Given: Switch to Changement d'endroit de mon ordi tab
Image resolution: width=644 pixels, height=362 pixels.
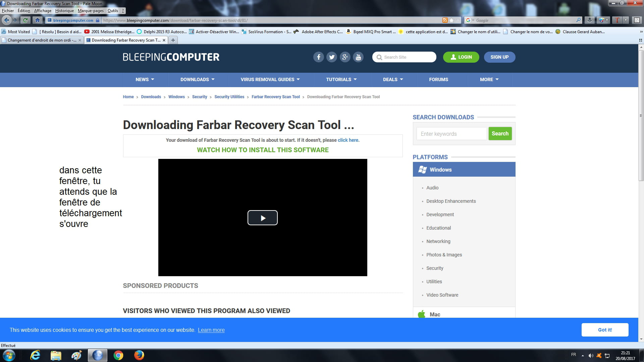Looking at the screenshot, I should [x=42, y=40].
